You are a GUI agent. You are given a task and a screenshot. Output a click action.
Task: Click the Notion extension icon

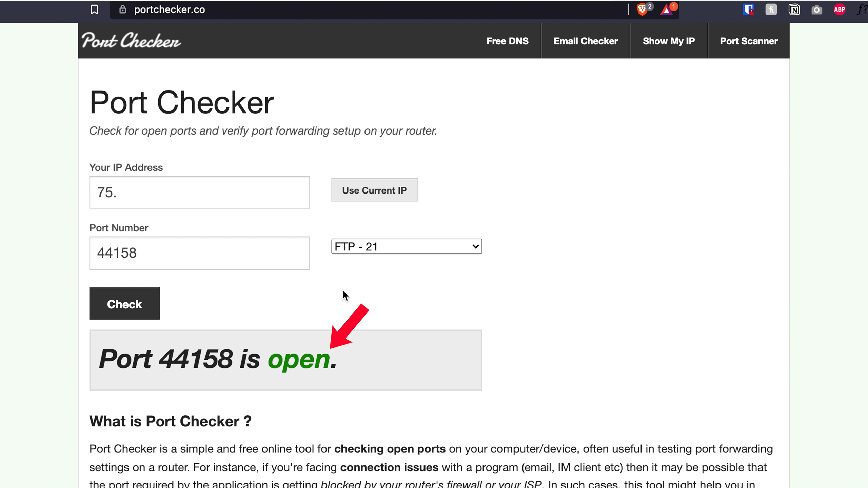point(794,9)
